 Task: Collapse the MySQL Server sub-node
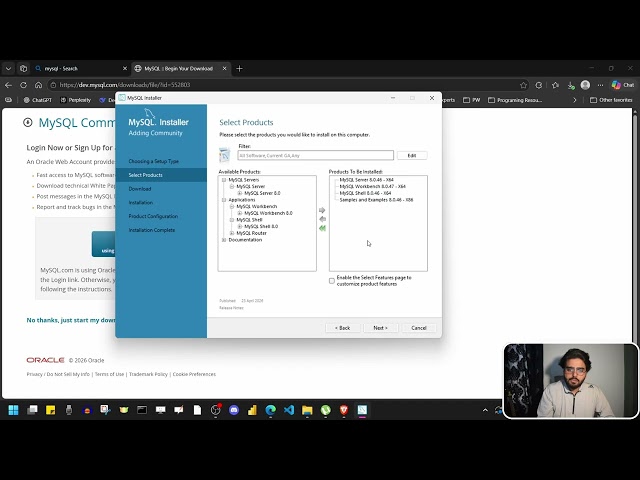232,186
